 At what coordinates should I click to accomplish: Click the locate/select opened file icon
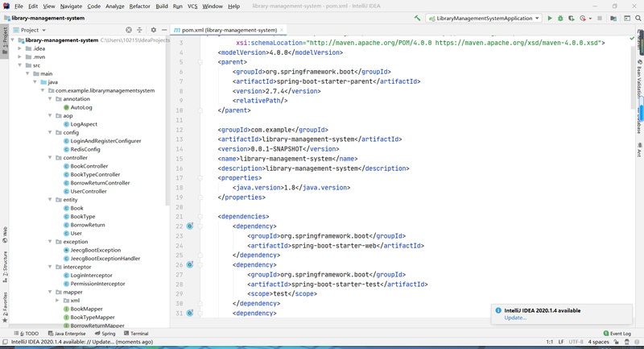coord(129,30)
